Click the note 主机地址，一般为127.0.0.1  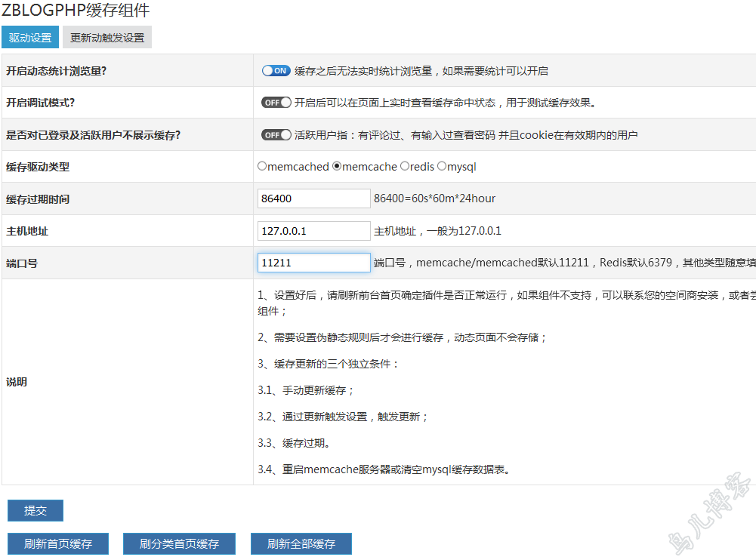437,231
